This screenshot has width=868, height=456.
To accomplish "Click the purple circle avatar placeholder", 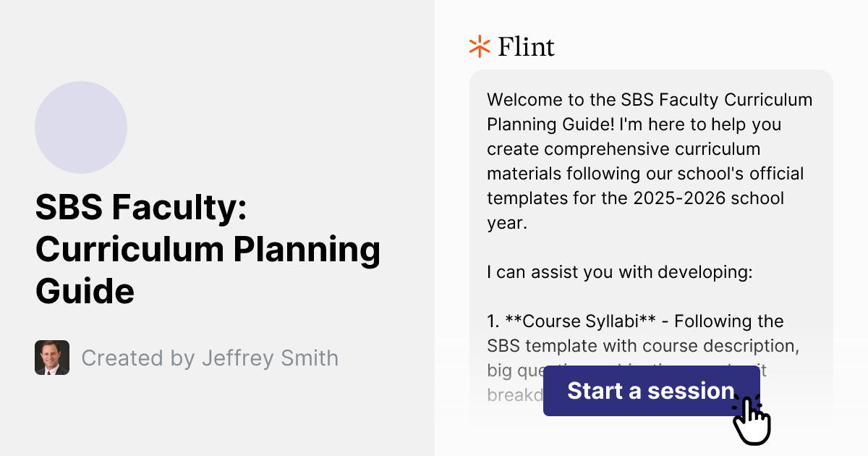I will click(x=81, y=127).
